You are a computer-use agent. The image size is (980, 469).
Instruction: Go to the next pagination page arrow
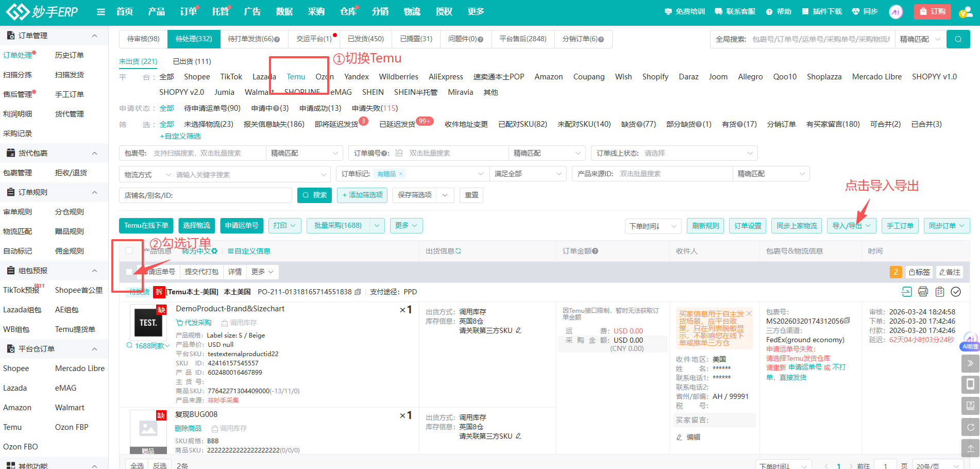click(x=851, y=466)
